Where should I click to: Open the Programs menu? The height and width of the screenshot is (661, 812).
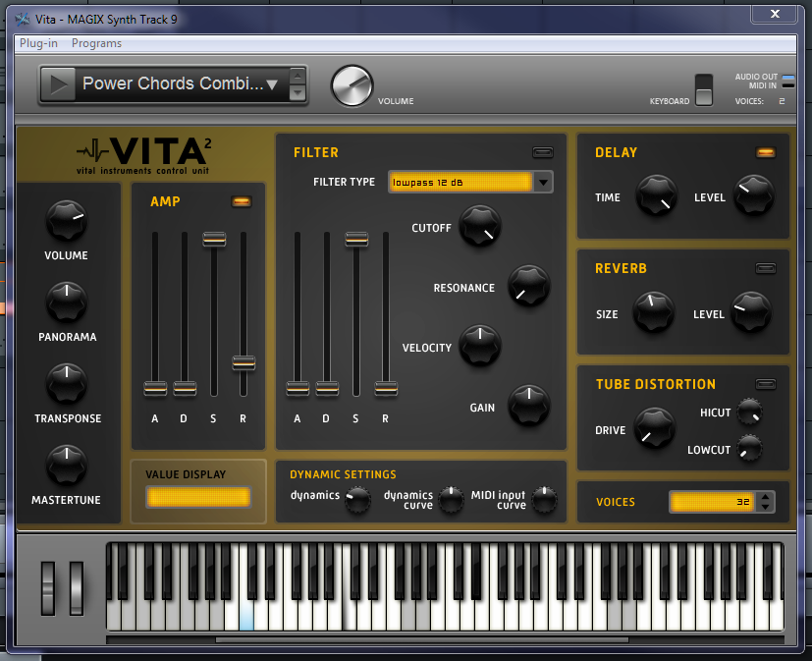click(x=97, y=43)
